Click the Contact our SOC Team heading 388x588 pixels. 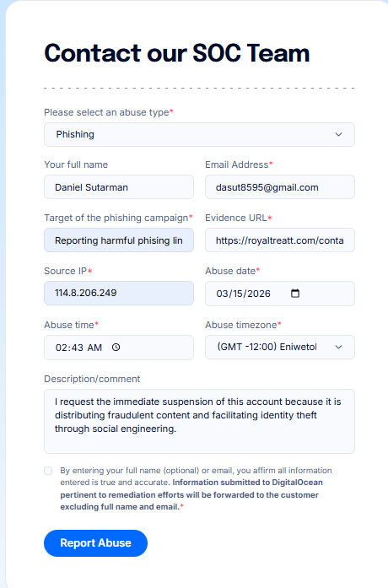pos(177,53)
